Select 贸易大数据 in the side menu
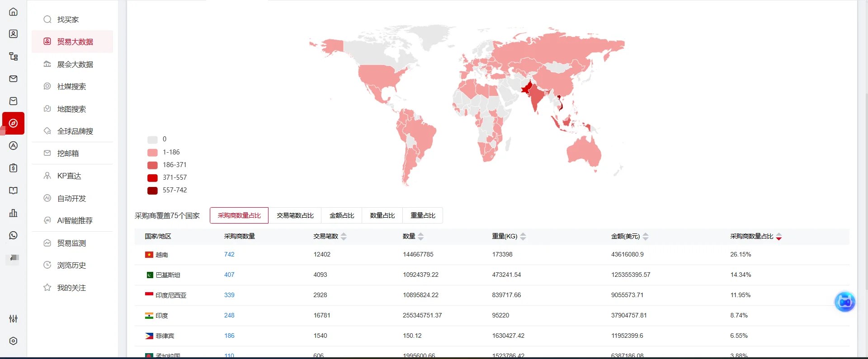 point(72,42)
